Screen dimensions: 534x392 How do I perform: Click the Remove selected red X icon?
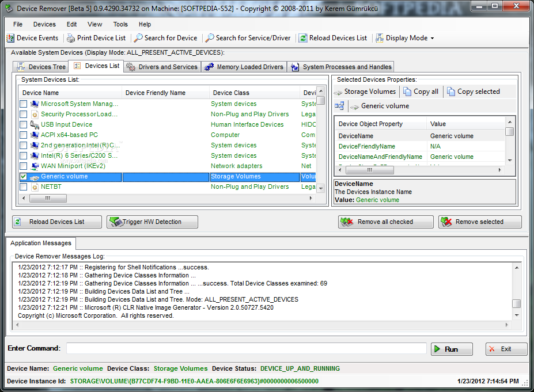point(446,222)
